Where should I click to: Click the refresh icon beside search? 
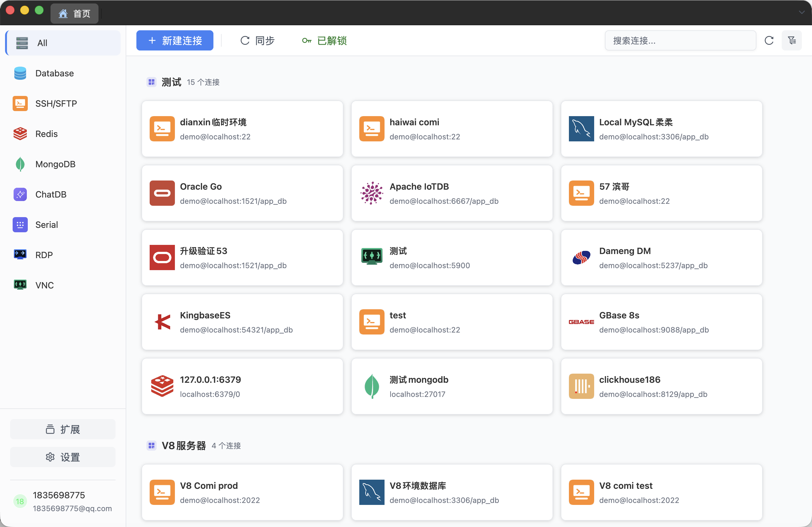769,41
